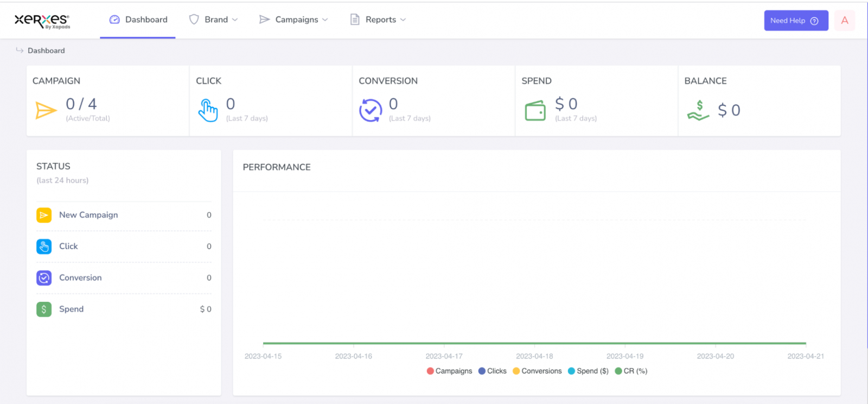Image resolution: width=868 pixels, height=404 pixels.
Task: Open the user avatar A profile
Action: click(844, 21)
